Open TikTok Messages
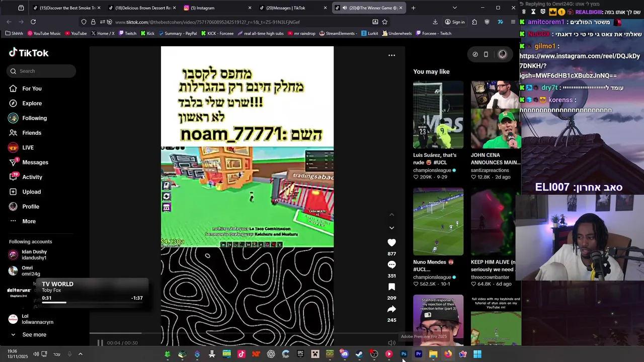 pyautogui.click(x=35, y=162)
